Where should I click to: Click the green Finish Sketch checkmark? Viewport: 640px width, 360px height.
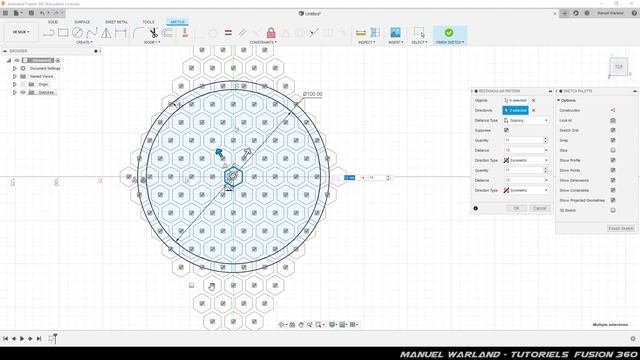tap(449, 32)
